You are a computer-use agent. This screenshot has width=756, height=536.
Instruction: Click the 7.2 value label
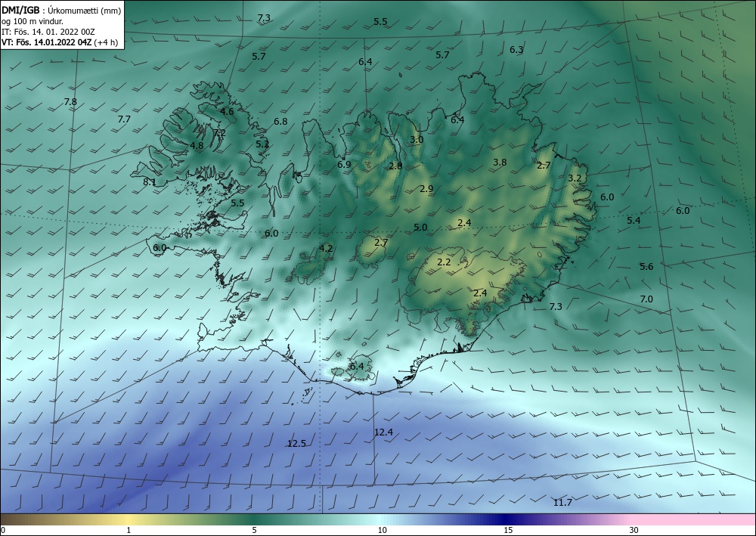(219, 133)
